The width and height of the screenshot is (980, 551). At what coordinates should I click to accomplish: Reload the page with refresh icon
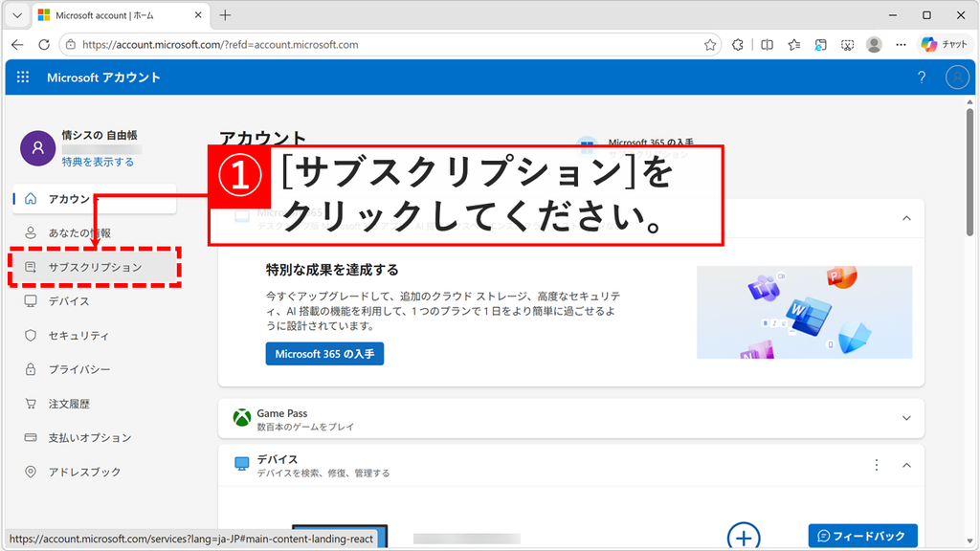[x=44, y=44]
